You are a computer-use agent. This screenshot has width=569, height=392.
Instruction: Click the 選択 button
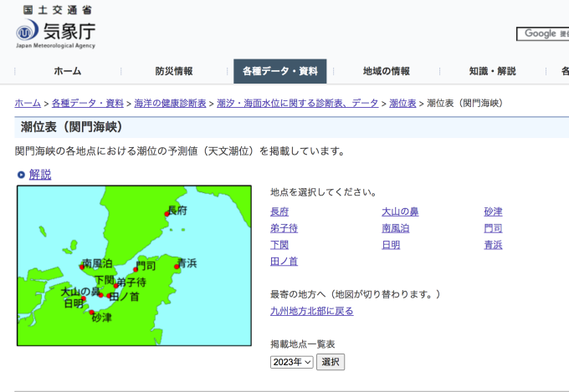(x=331, y=362)
